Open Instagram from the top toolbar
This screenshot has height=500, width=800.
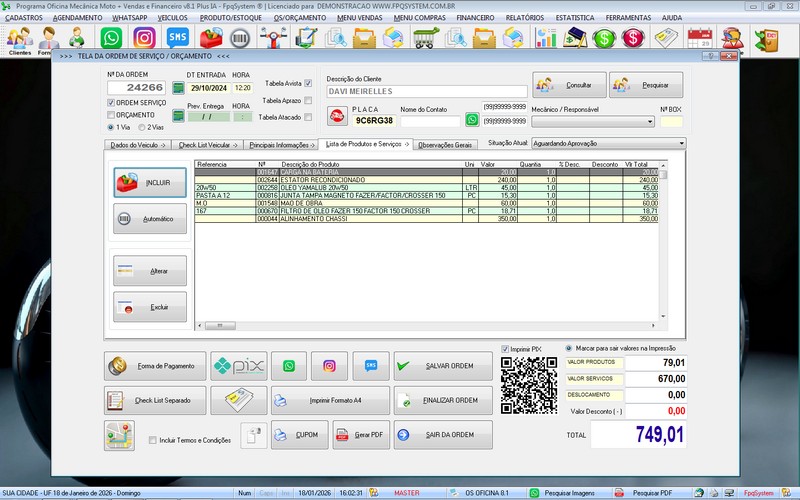pos(144,38)
